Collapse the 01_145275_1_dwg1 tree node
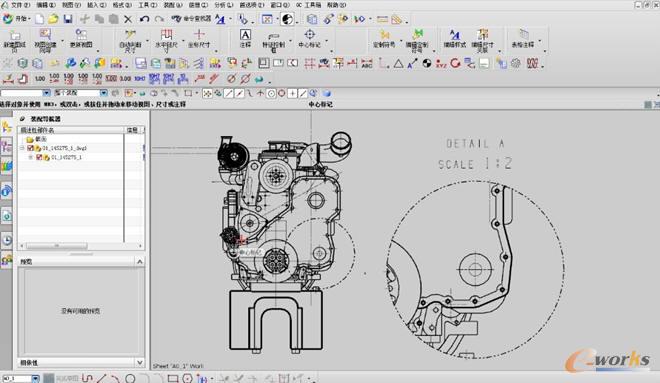660x383 pixels. coord(22,148)
